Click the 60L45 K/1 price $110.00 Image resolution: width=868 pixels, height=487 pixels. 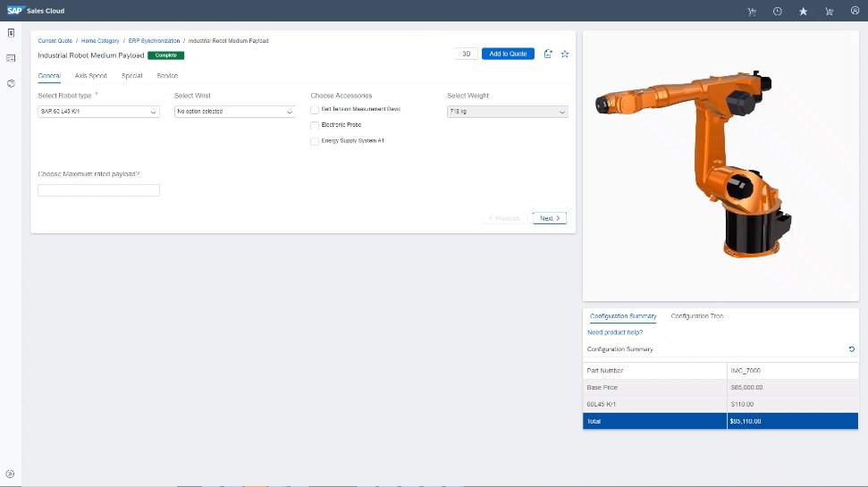tap(742, 405)
